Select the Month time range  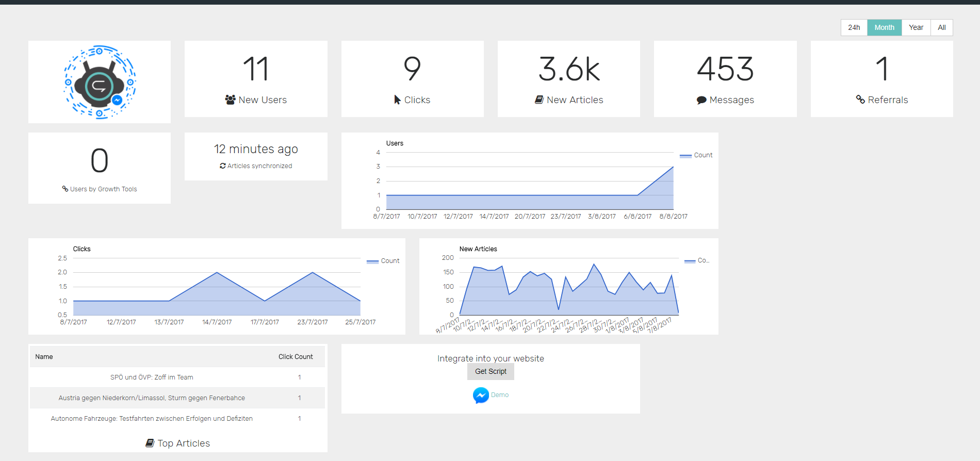coord(884,27)
